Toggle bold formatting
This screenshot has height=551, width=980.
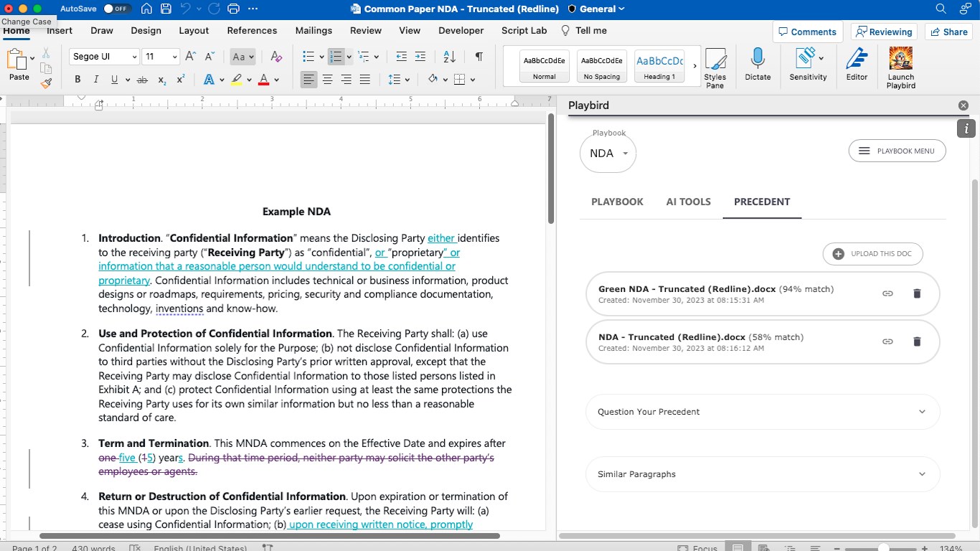(x=77, y=80)
